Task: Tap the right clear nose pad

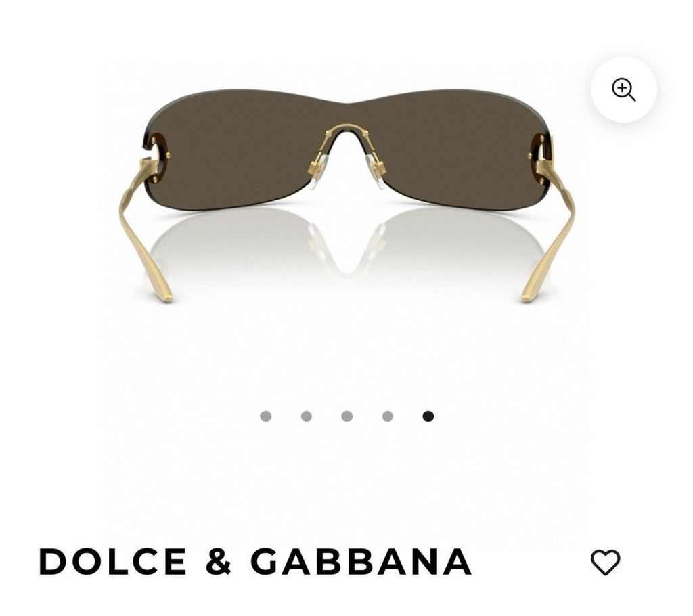Action: [376, 171]
